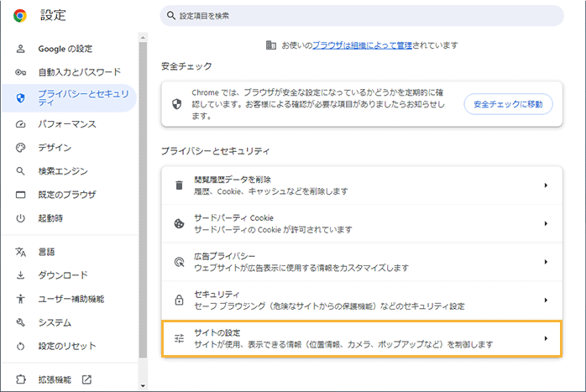Screen dimensions: 586x392
Task: Click the external link icon beside 拡張機能
Action: (86, 379)
